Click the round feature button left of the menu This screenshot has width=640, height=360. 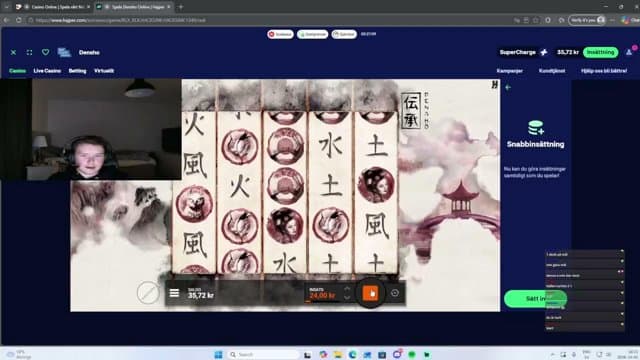pos(148,292)
